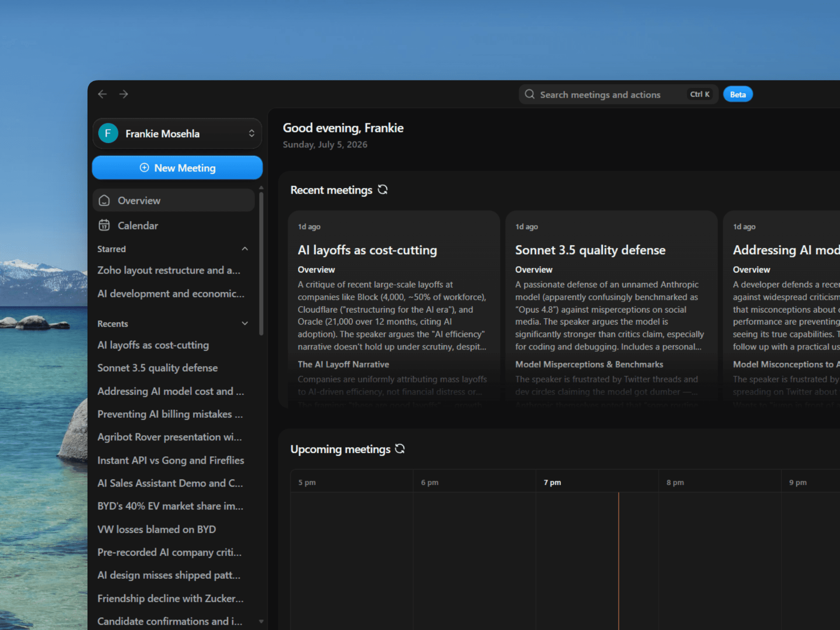
Task: Open starred AI development and economic meeting
Action: point(171,294)
